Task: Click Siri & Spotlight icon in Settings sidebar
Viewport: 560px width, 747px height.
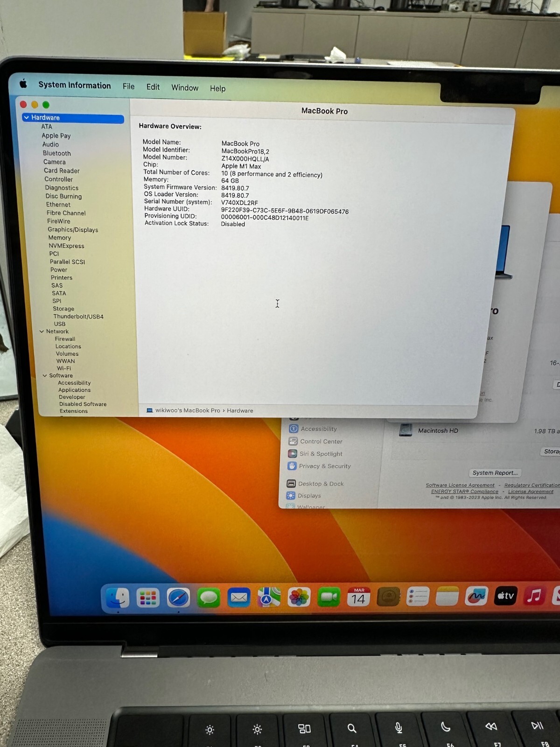Action: [x=293, y=453]
